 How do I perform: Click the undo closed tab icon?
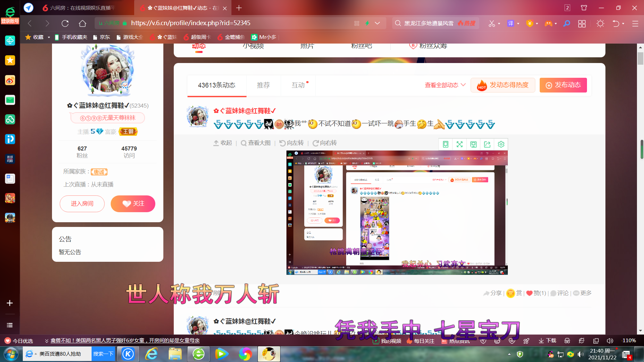tap(616, 23)
